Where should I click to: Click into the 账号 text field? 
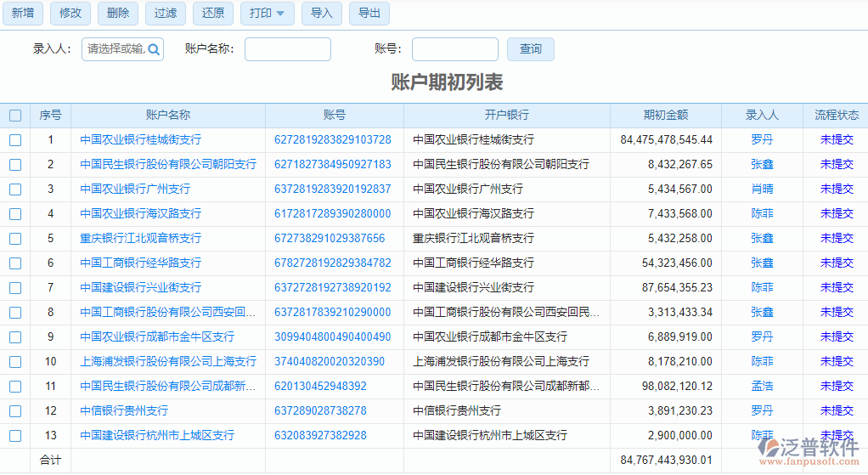pyautogui.click(x=454, y=49)
